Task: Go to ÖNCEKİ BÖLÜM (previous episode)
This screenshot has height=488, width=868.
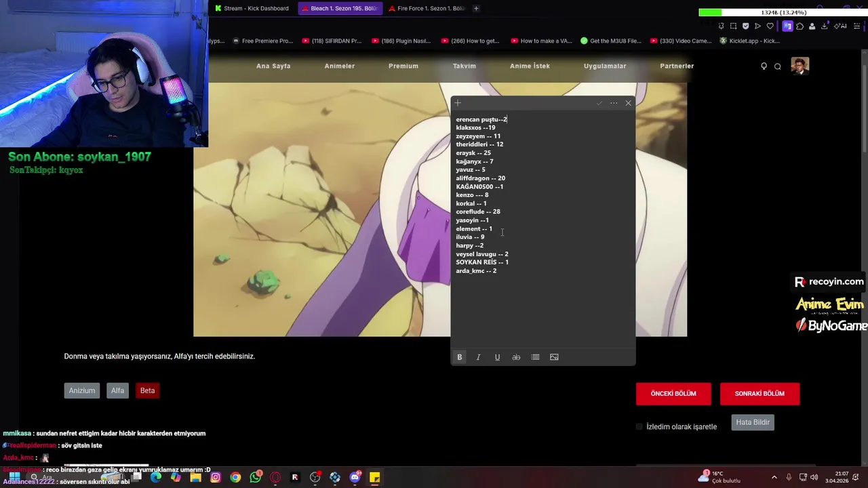Action: pos(673,394)
